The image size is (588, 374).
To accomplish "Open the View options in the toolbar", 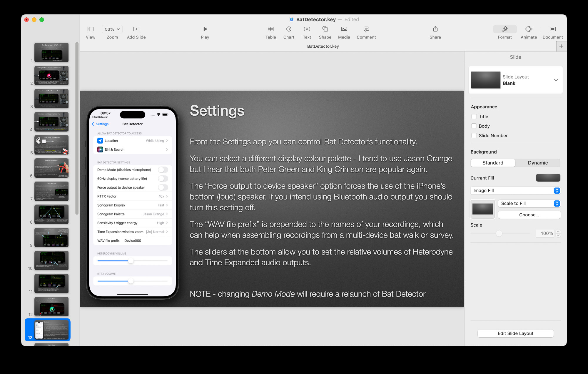I will click(91, 32).
